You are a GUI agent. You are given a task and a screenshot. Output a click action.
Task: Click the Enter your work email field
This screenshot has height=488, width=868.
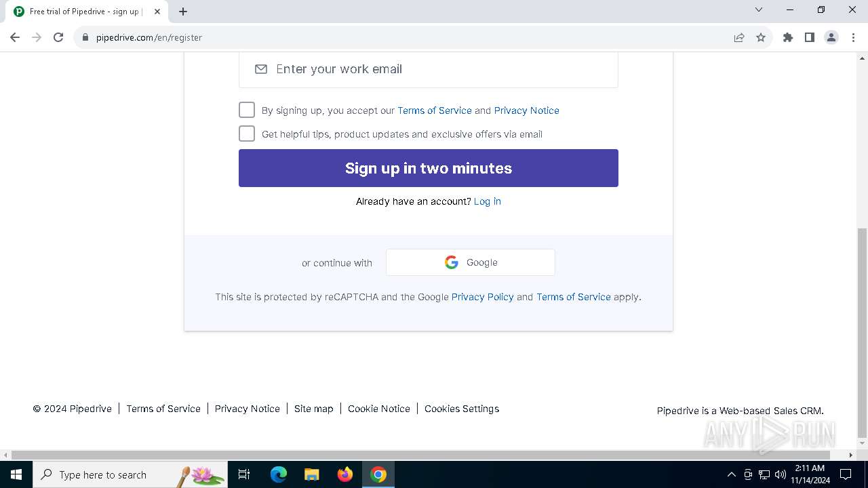click(429, 69)
